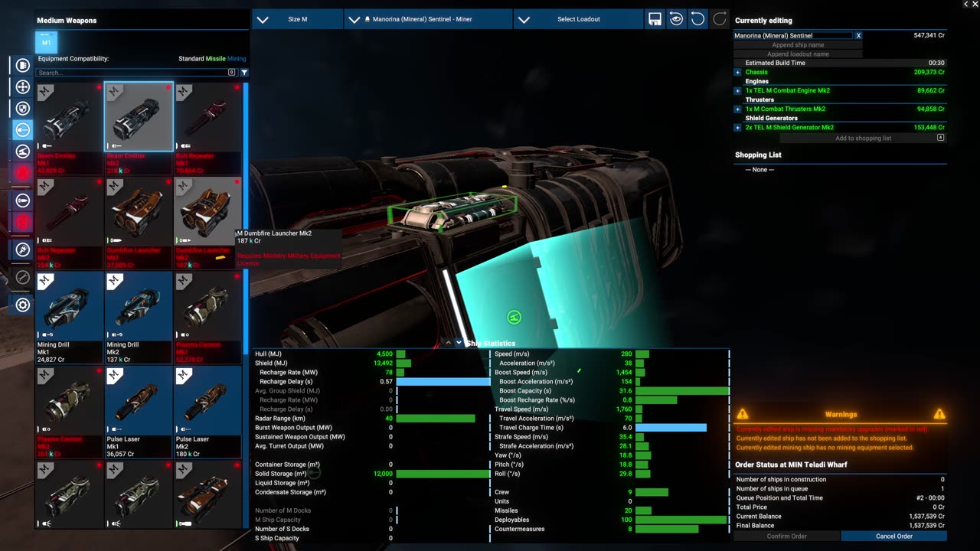Click the Confirm Order button
Image resolution: width=980 pixels, height=551 pixels.
[787, 536]
